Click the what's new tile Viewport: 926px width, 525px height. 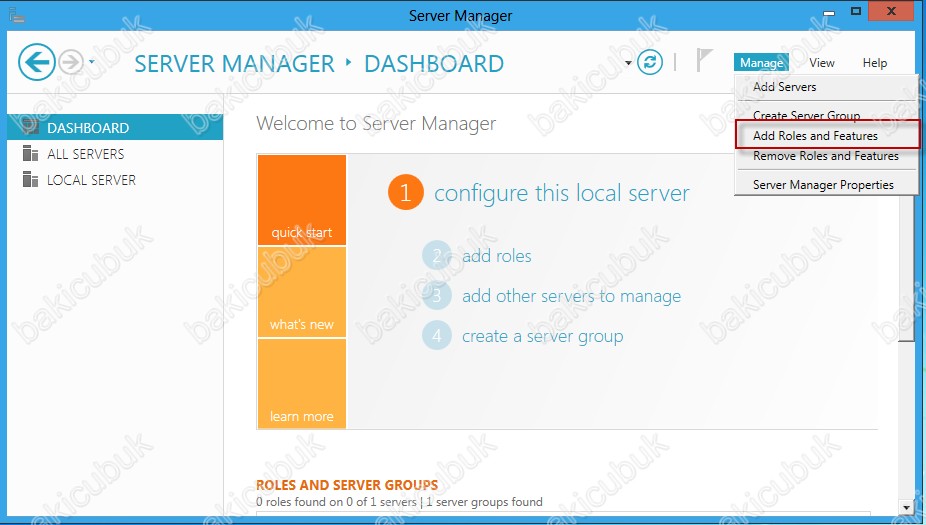coord(302,292)
